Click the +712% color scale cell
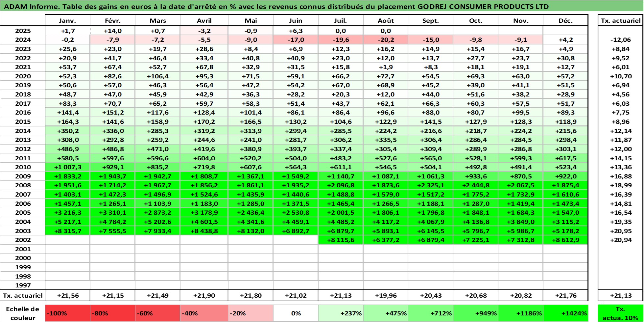Viewport: 644px width, 322px height. pyautogui.click(x=431, y=313)
